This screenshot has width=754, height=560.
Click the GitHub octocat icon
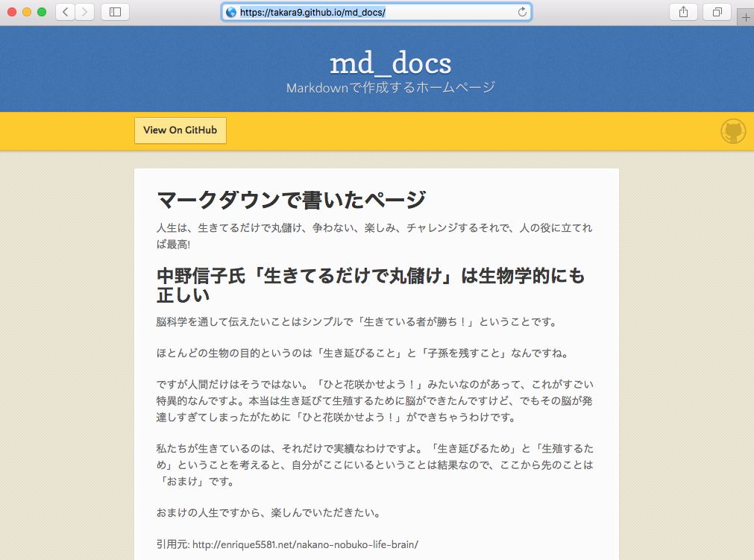pyautogui.click(x=733, y=130)
